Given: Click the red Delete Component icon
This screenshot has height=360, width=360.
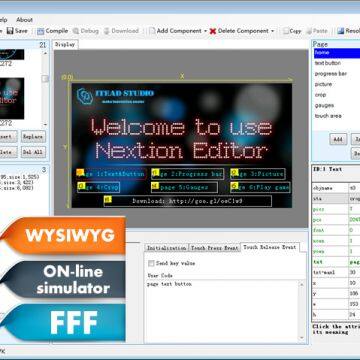Looking at the screenshot, I should [x=213, y=31].
